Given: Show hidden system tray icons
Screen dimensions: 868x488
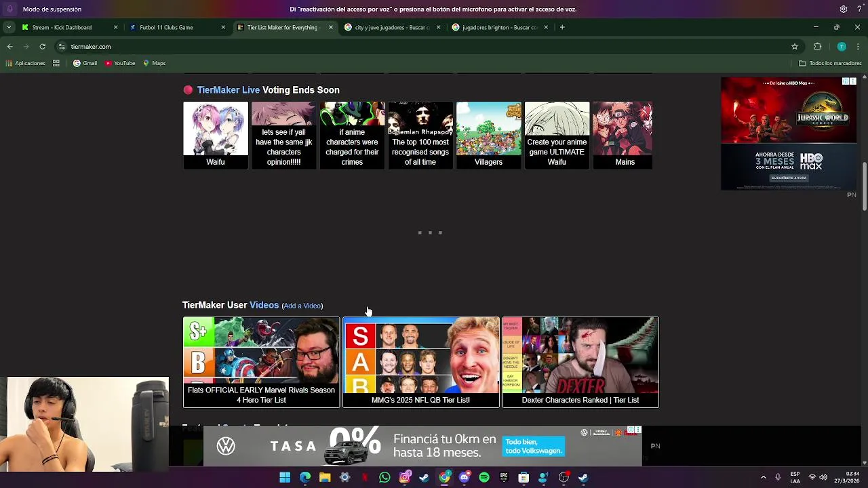Looking at the screenshot, I should [x=763, y=478].
